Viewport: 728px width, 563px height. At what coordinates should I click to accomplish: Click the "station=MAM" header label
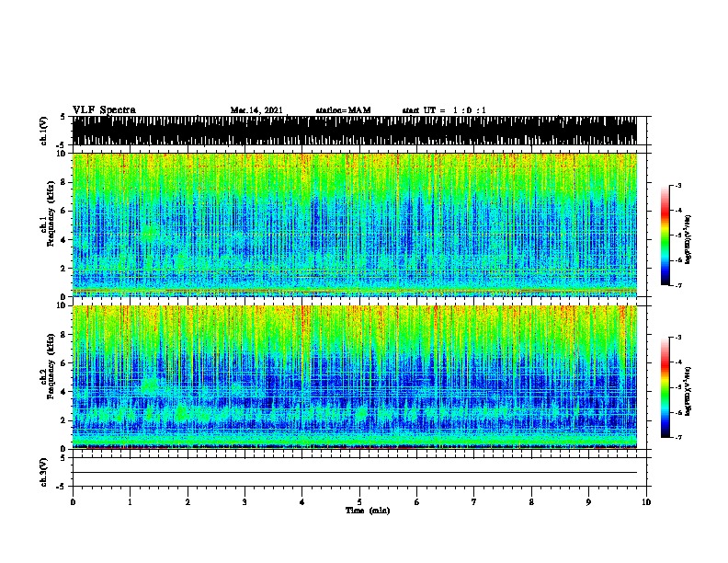coord(343,110)
